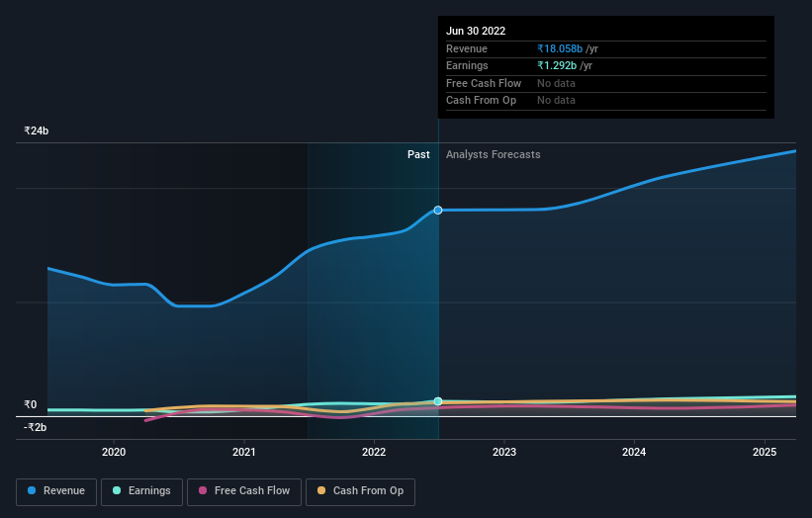Click the ₹18.058b revenue value
The image size is (812, 518).
coord(560,48)
